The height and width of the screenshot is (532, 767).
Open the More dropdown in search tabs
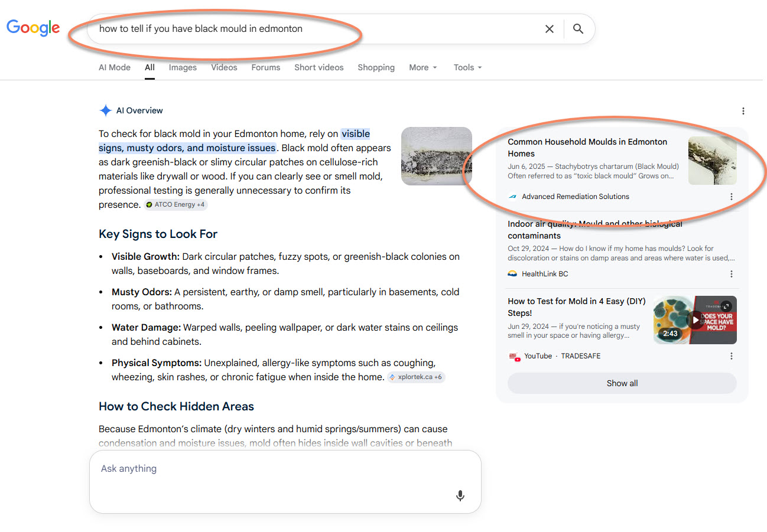tap(423, 67)
